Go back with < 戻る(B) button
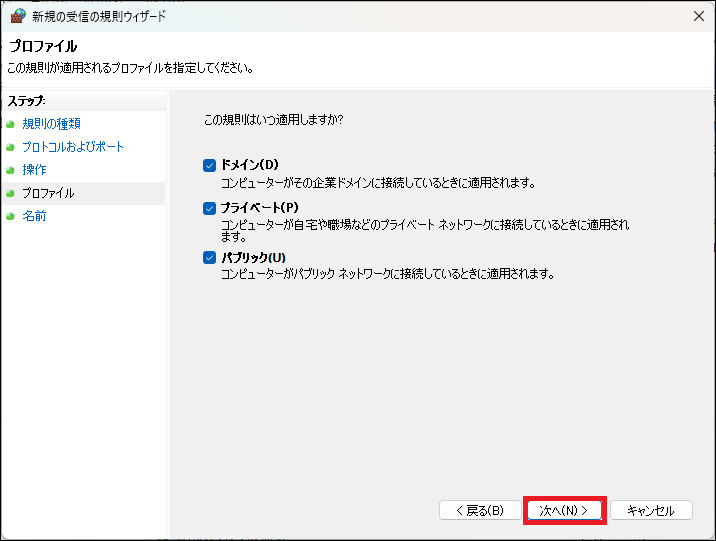This screenshot has width=716, height=541. (x=480, y=510)
